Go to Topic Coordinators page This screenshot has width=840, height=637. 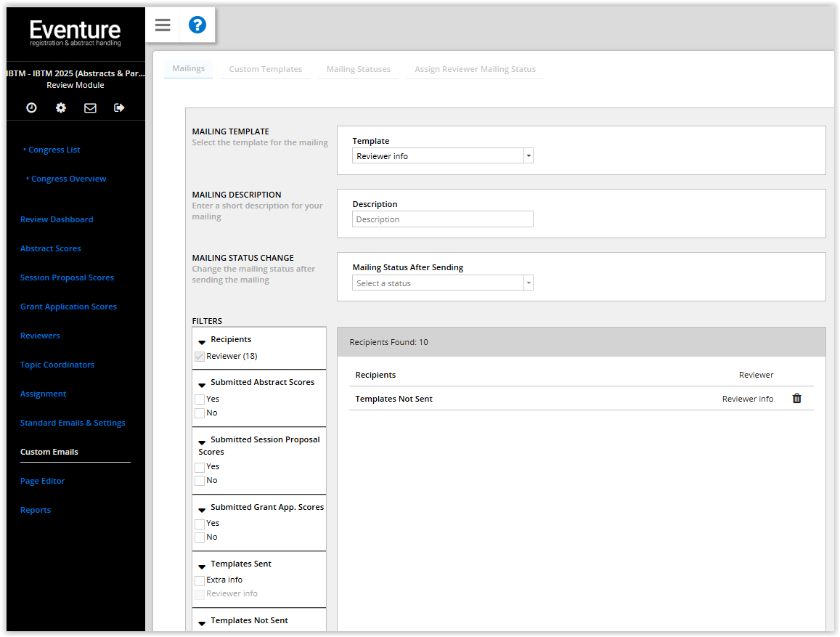(57, 365)
